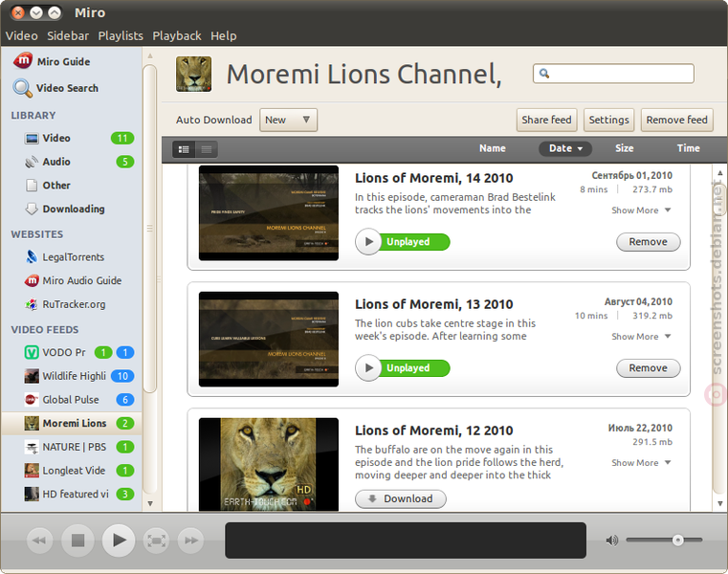Expand Show More for episode 13
Screen dimensions: 728x574
[641, 337]
